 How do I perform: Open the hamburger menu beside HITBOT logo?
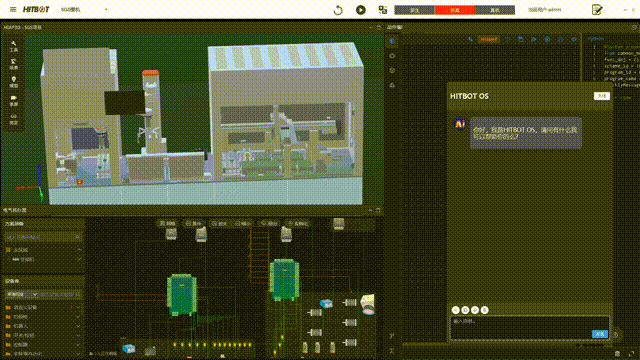(x=13, y=9)
